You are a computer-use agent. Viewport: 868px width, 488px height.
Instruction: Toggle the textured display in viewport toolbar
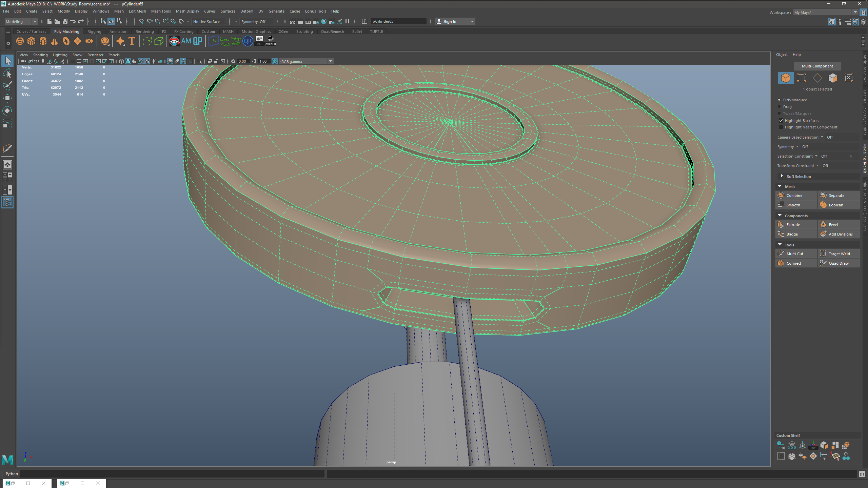147,61
